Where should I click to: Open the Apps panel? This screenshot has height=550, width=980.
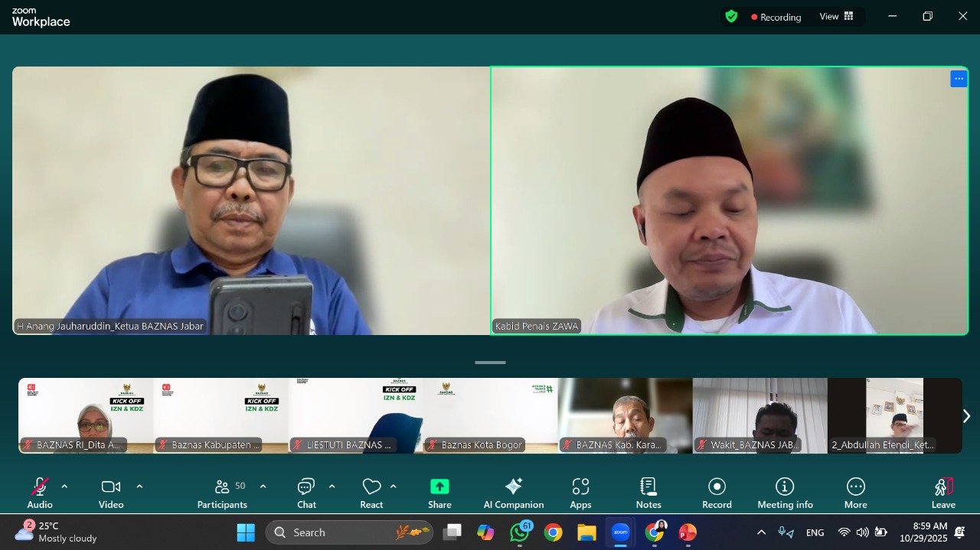580,493
